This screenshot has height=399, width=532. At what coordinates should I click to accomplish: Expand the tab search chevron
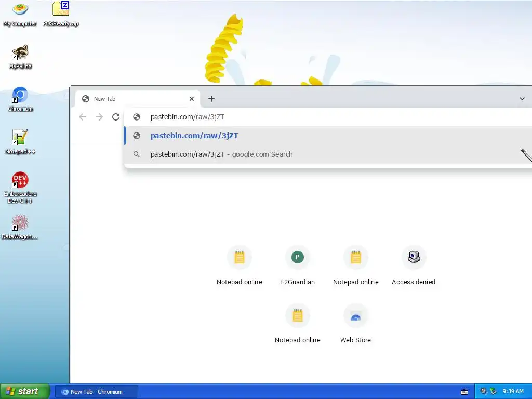click(x=522, y=99)
